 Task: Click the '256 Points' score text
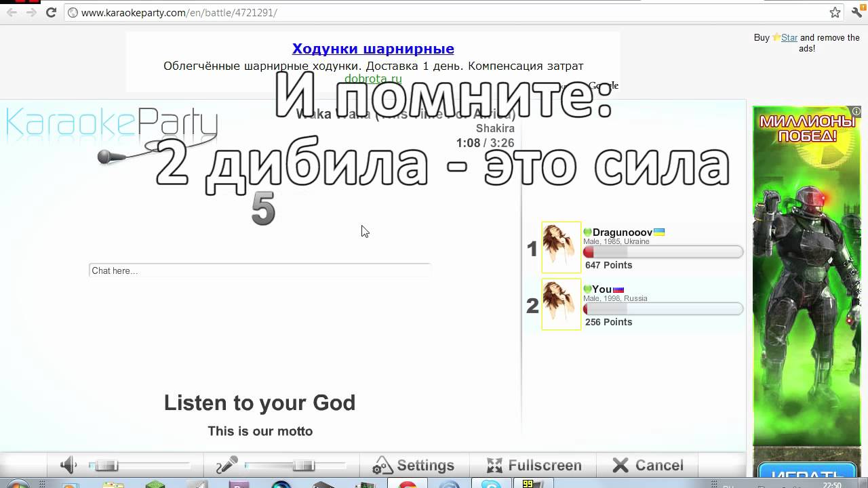pyautogui.click(x=608, y=322)
